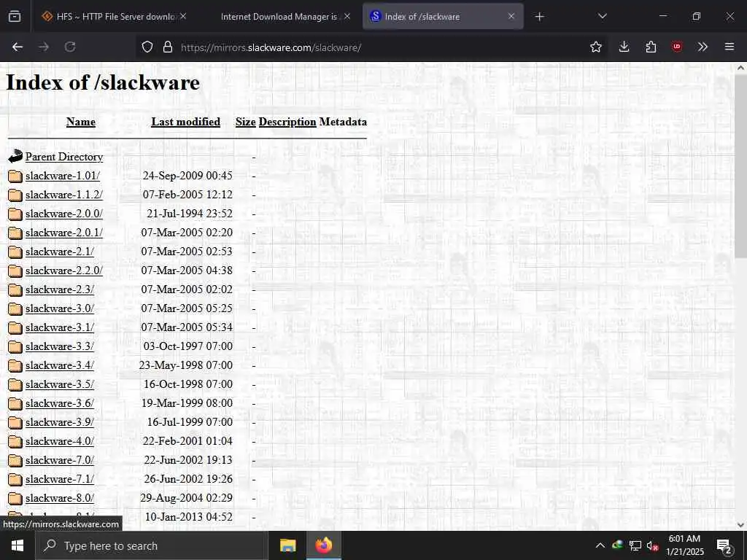This screenshot has width=747, height=560.
Task: Open tracking protection shield icon
Action: pos(147,47)
